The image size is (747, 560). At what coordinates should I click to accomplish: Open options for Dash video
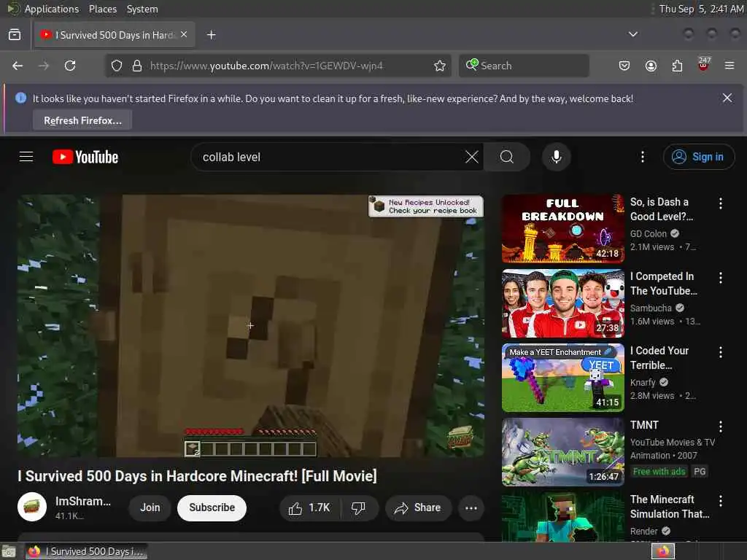point(720,203)
